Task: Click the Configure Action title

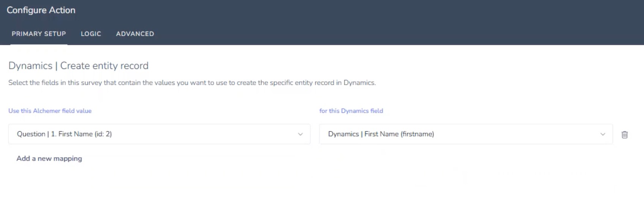Action: (41, 10)
